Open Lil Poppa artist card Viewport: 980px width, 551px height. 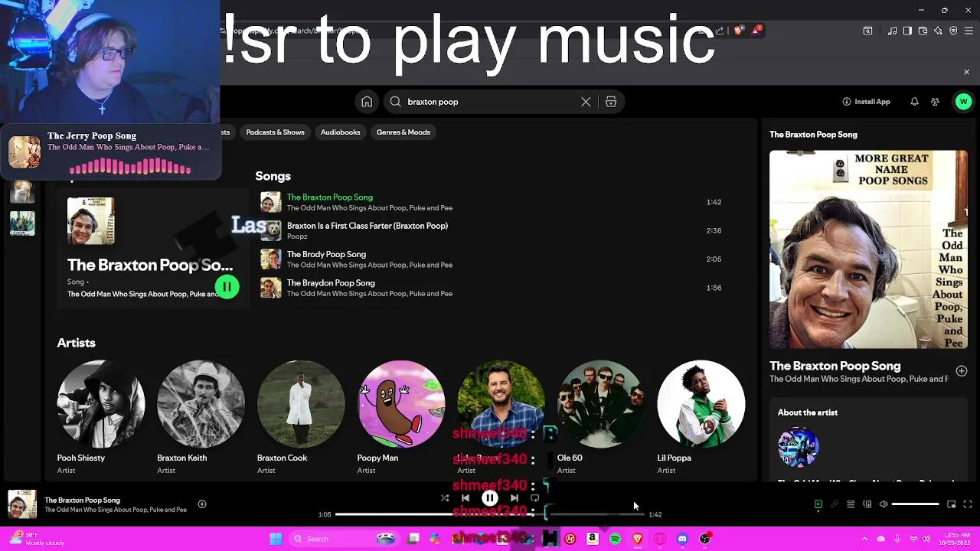(701, 418)
